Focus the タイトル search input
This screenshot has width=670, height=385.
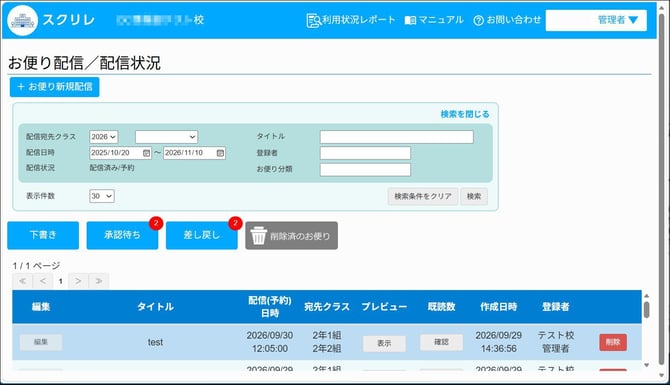pos(397,137)
